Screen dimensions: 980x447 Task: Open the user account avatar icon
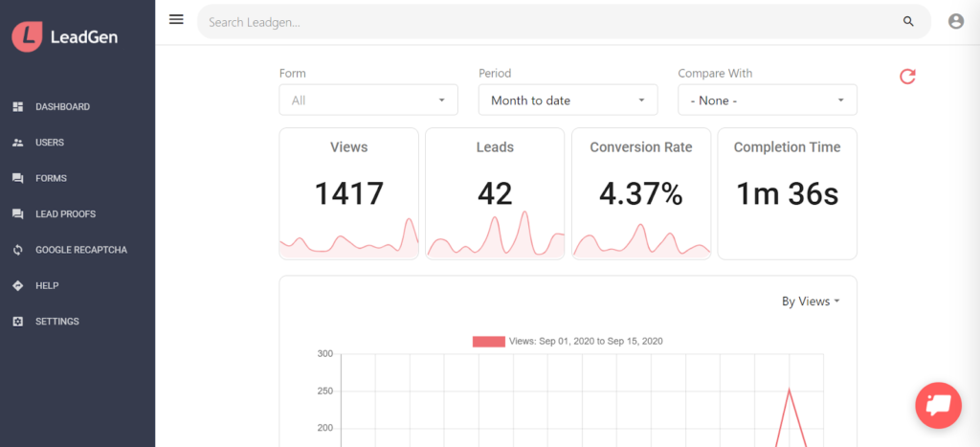pos(956,21)
